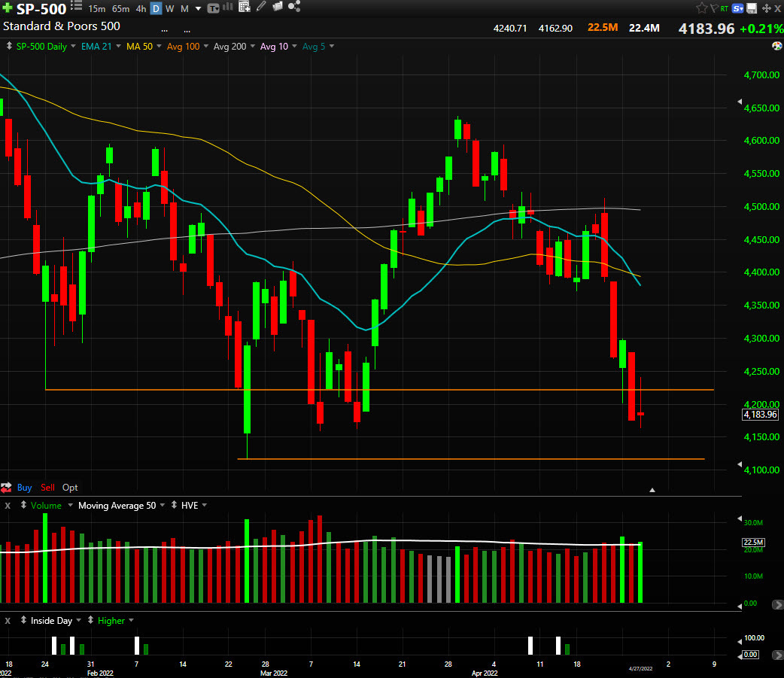Click the last price 4183.96 in header
The height and width of the screenshot is (678, 784).
click(x=706, y=29)
